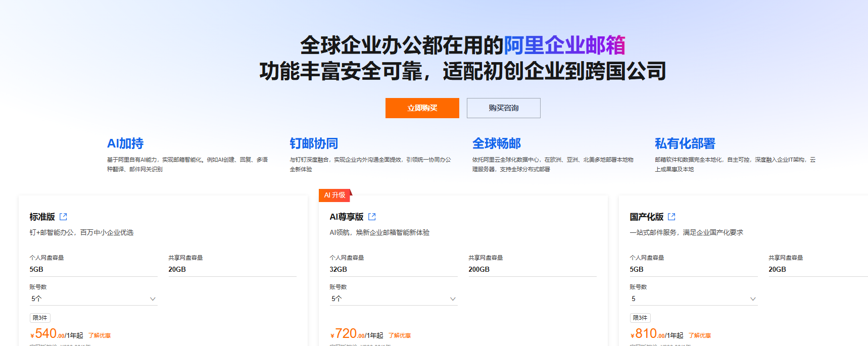
Task: Click the 20GB value in 国产化版 card
Action: [778, 269]
